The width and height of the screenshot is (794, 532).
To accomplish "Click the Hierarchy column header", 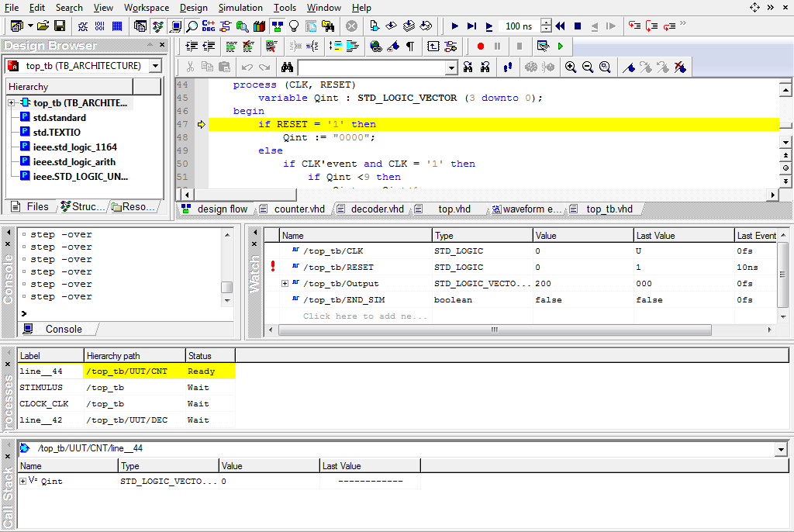I will coord(69,87).
